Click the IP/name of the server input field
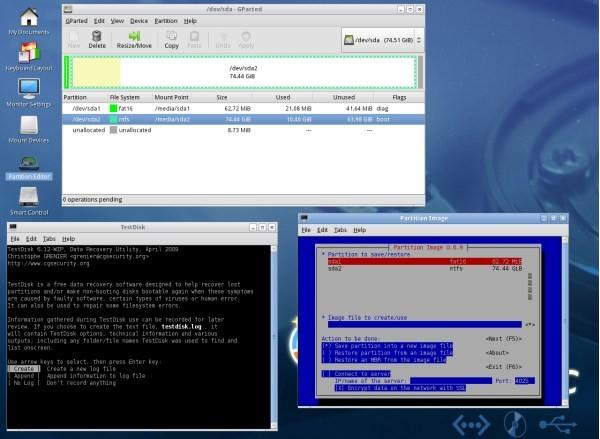The image size is (600, 439). 451,381
